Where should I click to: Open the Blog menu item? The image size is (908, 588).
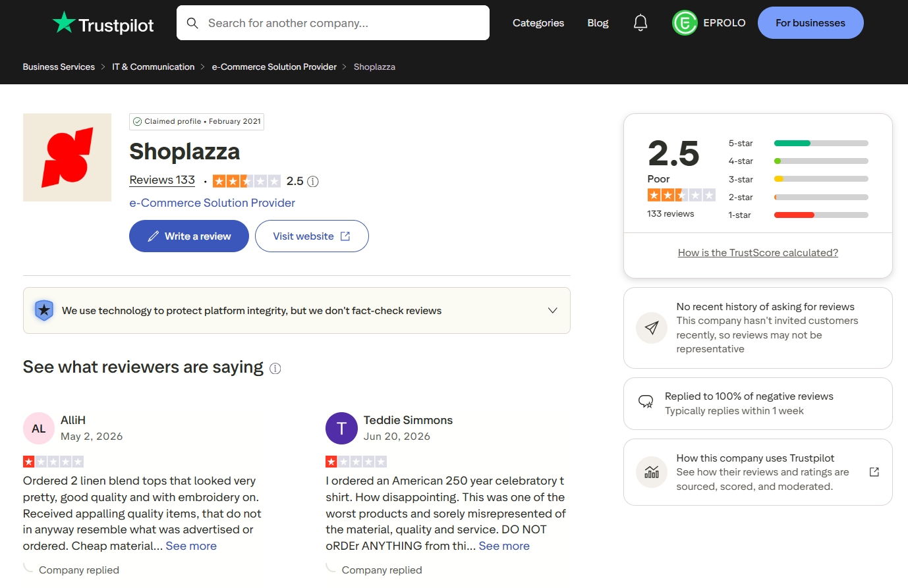tap(598, 23)
